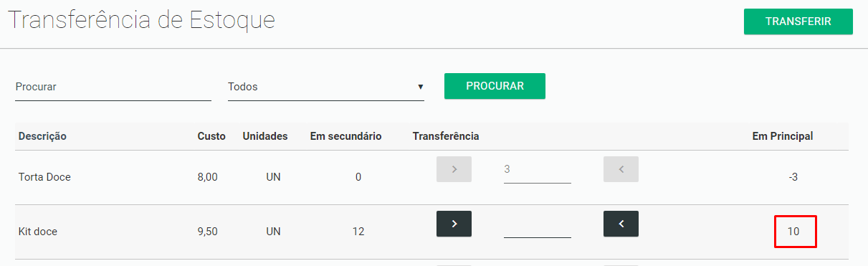Click the disabled left arrow for Torta Doce
Viewport: 868px width, 266px height.
(621, 169)
